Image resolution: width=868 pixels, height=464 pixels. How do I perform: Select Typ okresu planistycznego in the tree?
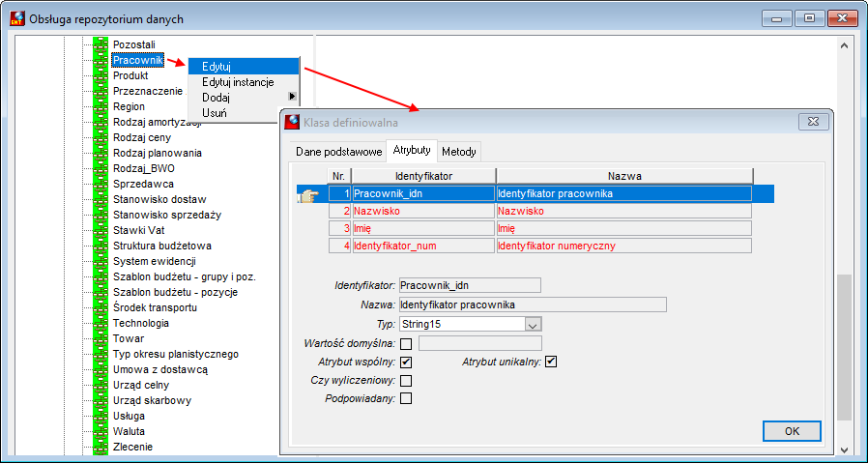176,355
